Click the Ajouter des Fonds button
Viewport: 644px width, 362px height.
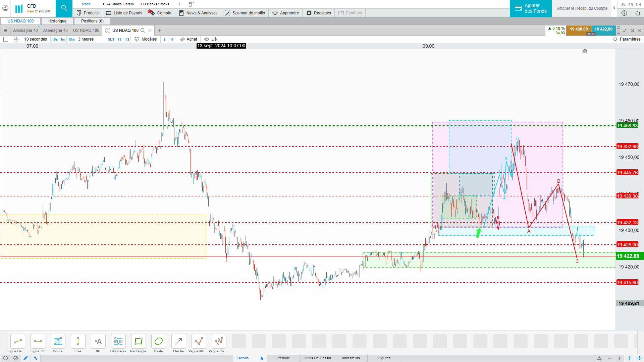click(x=531, y=8)
